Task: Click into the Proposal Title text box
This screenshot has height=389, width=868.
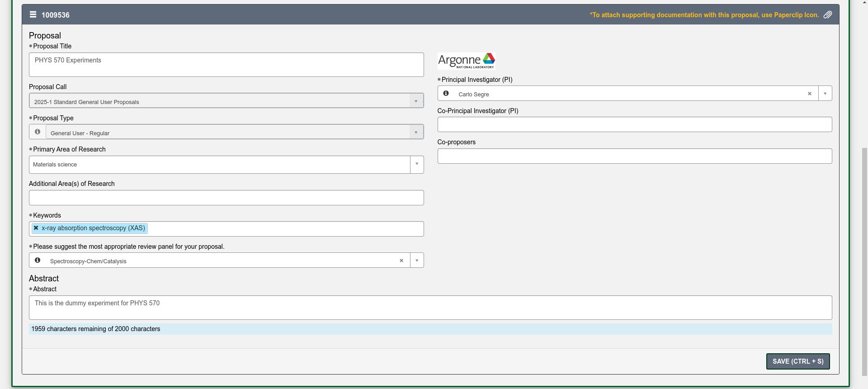Action: coord(226,65)
